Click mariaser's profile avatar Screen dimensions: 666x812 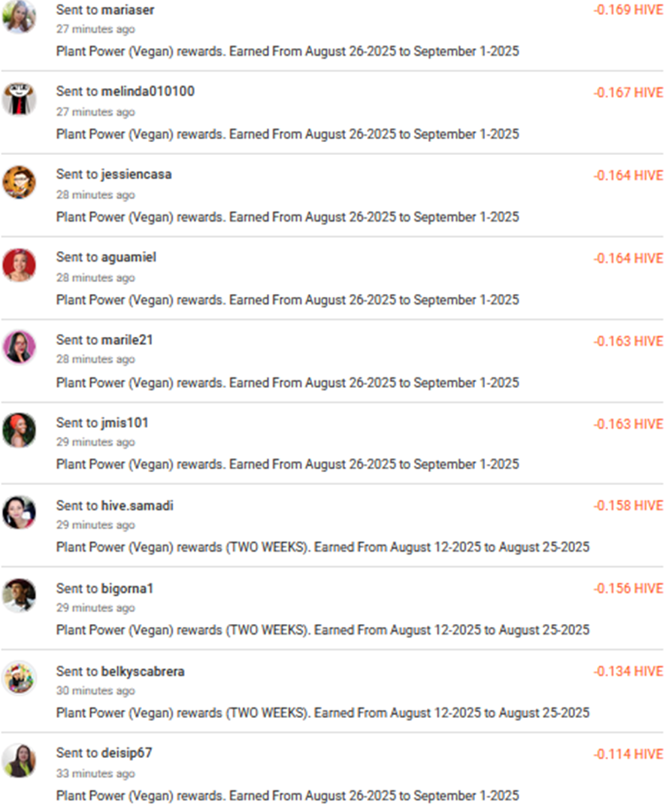pos(19,17)
